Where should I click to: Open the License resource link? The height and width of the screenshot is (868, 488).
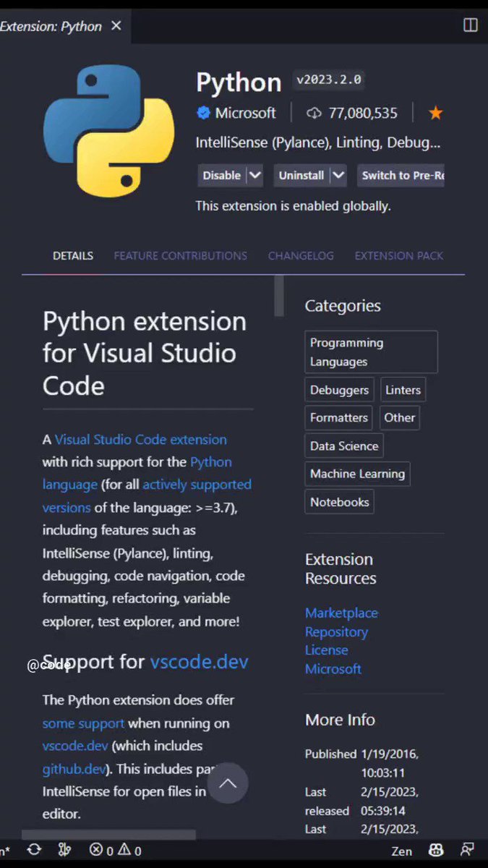(326, 650)
